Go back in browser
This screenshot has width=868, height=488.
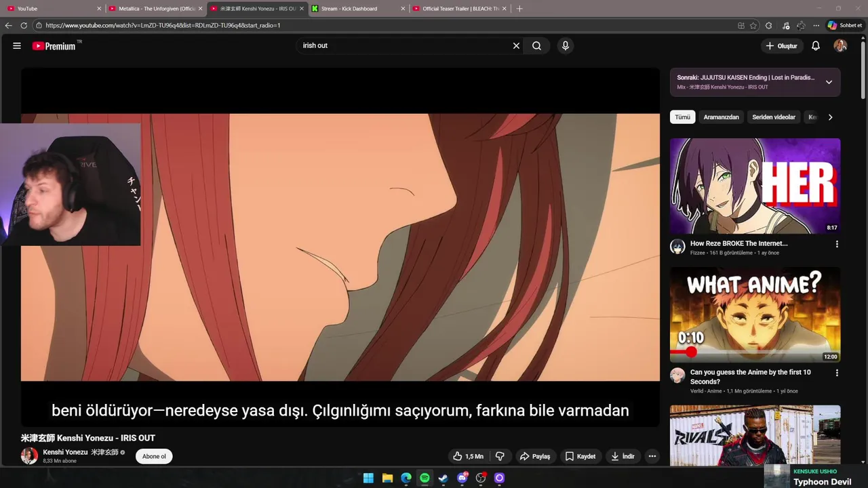tap(8, 25)
